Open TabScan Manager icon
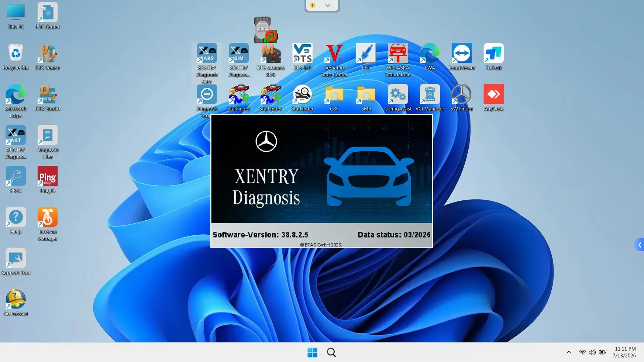Screen dimensions: 644x362 (48, 218)
